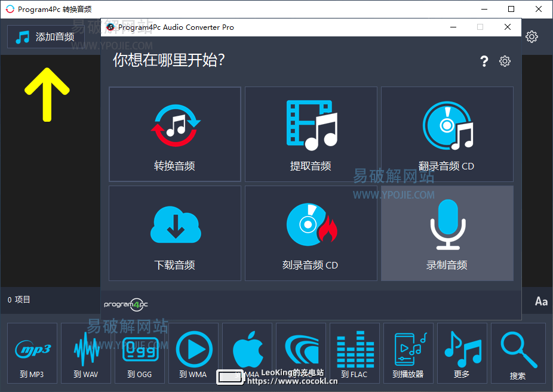Screen dimensions: 553x392
Task: Open the settings gear in converter window
Action: tap(505, 61)
